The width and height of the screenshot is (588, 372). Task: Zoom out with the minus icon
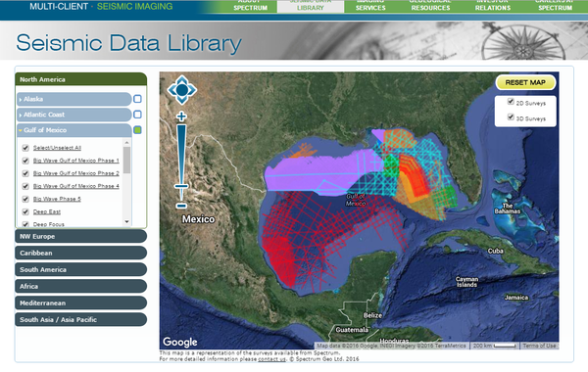[x=181, y=206]
